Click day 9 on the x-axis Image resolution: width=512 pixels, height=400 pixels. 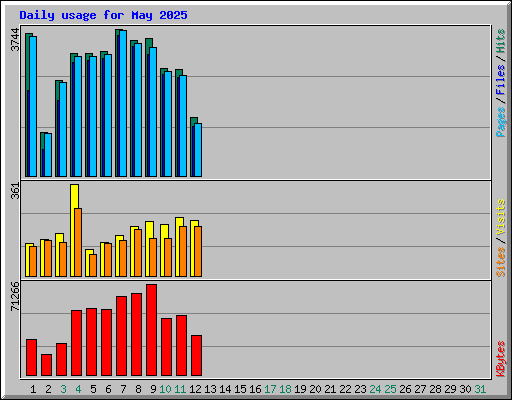[x=153, y=389]
